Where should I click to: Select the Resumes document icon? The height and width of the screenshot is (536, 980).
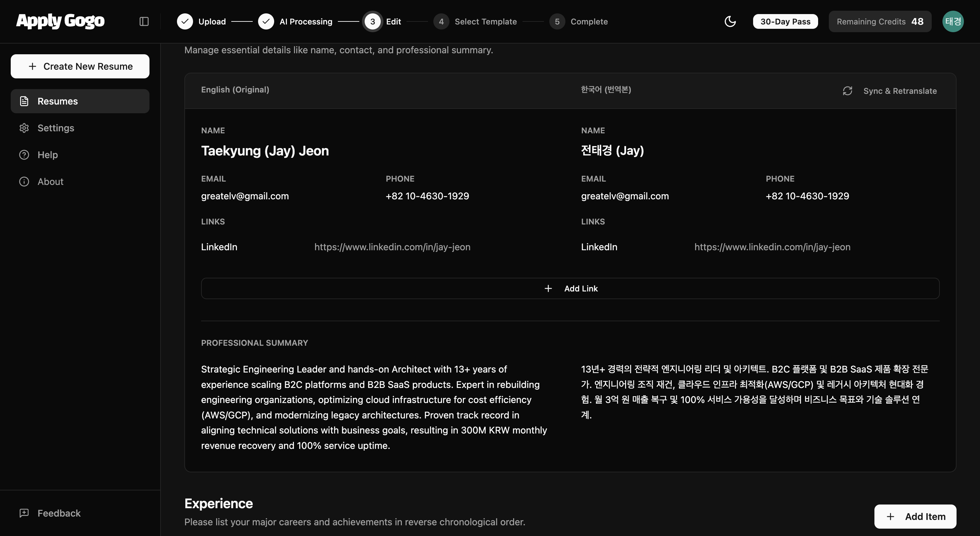click(23, 101)
